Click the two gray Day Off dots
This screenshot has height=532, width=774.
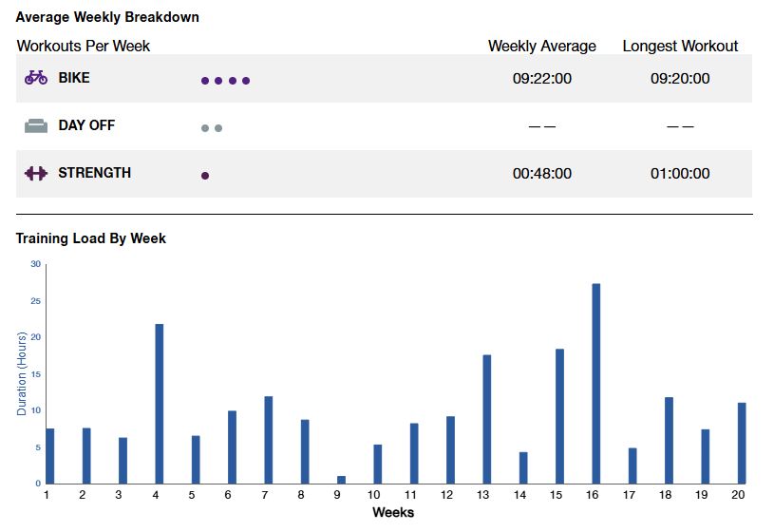pyautogui.click(x=212, y=128)
